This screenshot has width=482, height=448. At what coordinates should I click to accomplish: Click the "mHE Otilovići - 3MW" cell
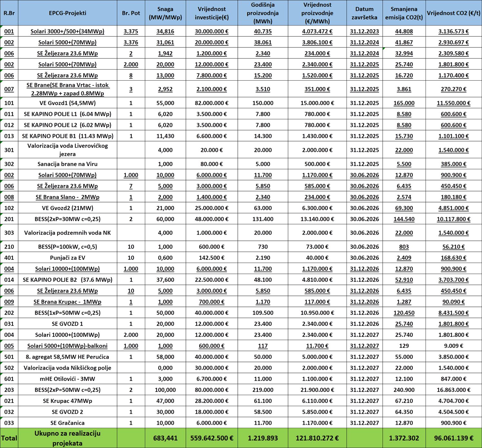[x=67, y=379]
